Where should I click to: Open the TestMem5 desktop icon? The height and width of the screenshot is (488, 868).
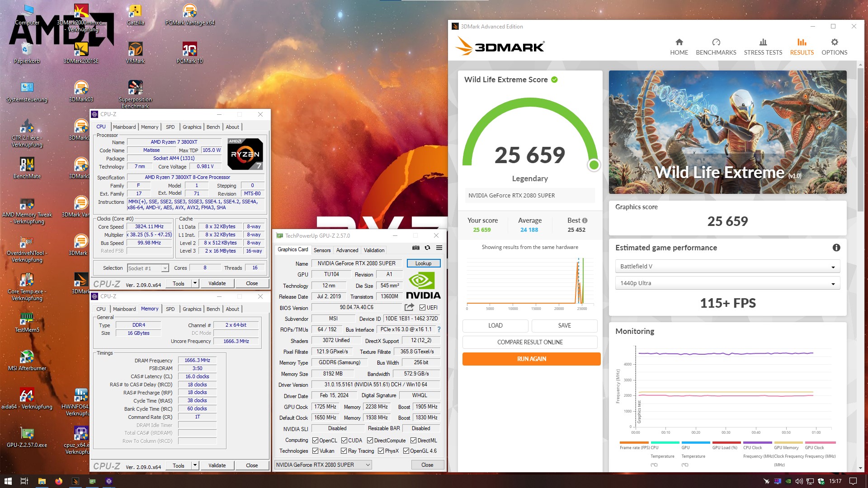pos(27,322)
